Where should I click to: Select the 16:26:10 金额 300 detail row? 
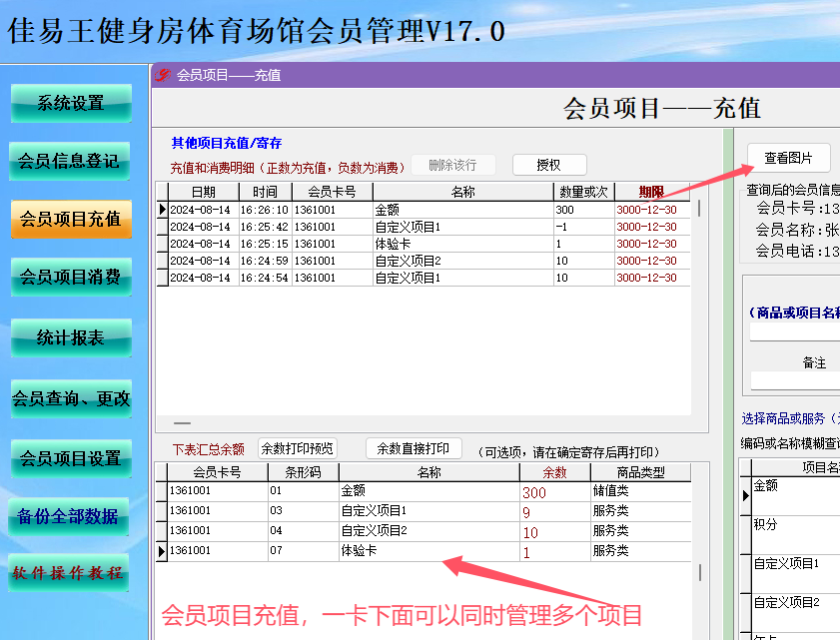pyautogui.click(x=423, y=210)
